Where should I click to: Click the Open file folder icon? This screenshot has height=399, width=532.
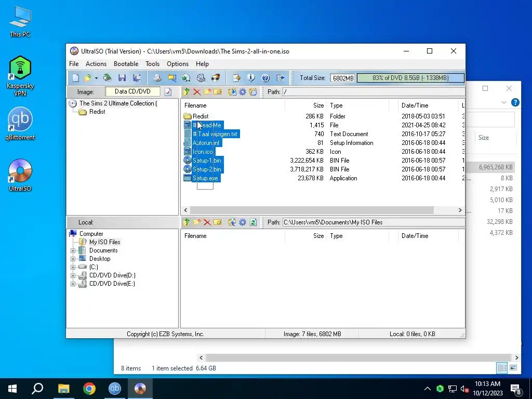coord(87,78)
